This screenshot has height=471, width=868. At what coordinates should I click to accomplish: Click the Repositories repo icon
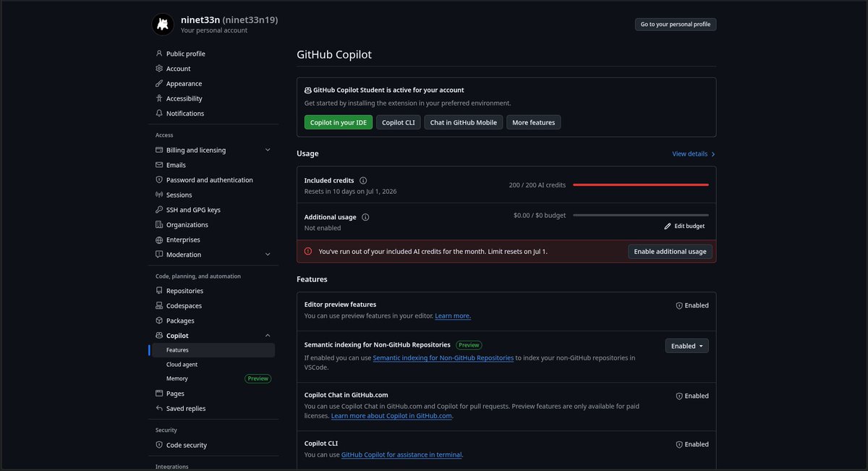159,291
